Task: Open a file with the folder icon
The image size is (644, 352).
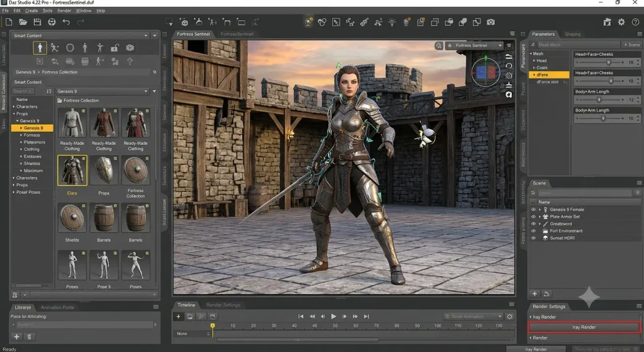Action: click(x=23, y=22)
